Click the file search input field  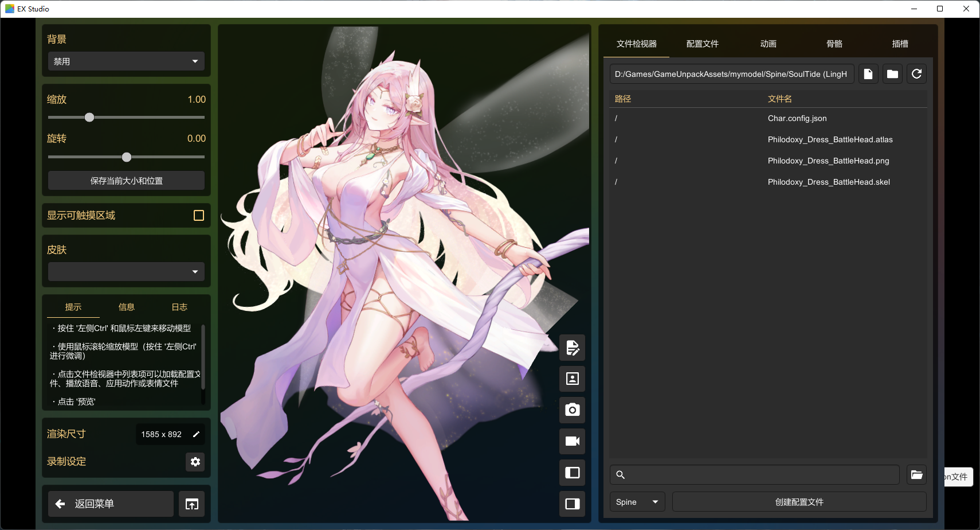click(x=755, y=475)
